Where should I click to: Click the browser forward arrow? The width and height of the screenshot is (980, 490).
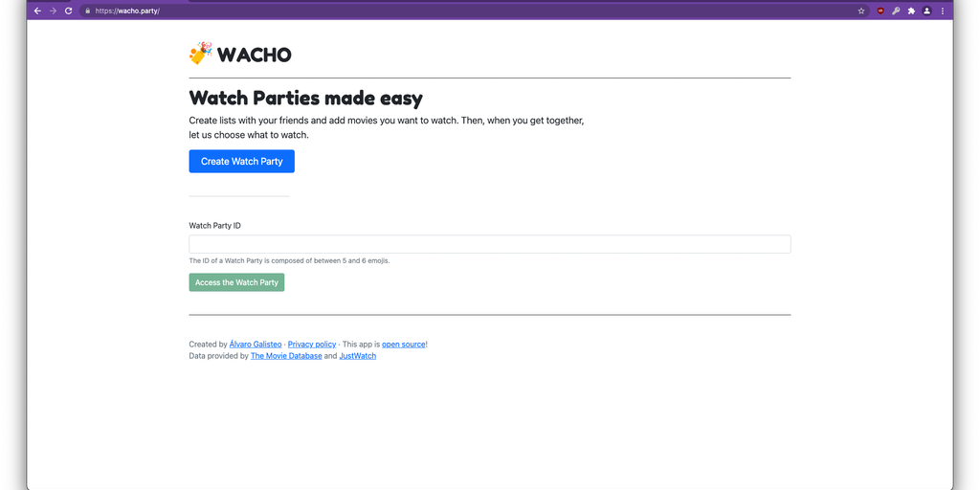(53, 11)
